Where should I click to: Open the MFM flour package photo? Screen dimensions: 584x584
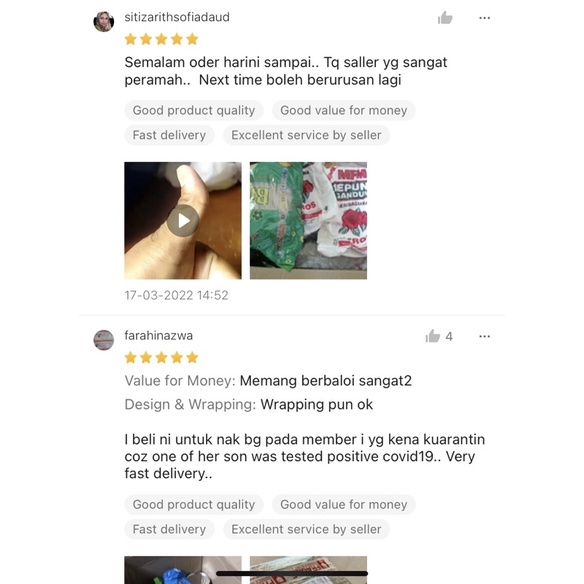(308, 220)
